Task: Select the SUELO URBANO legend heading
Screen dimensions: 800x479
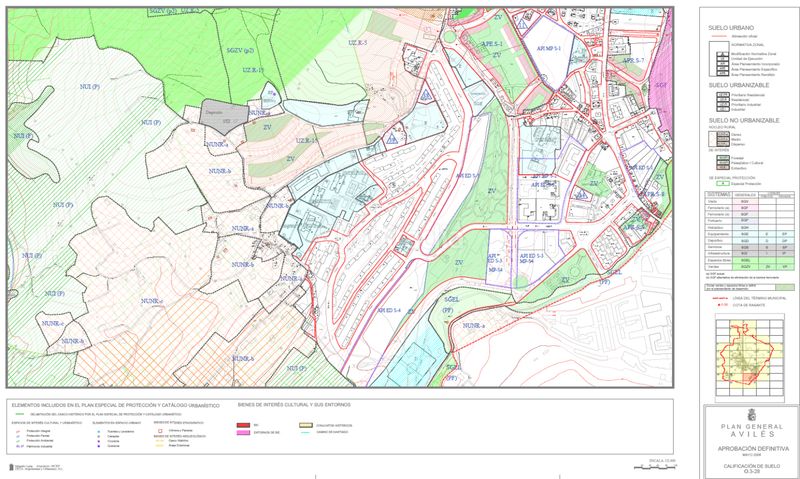Action: point(731,28)
